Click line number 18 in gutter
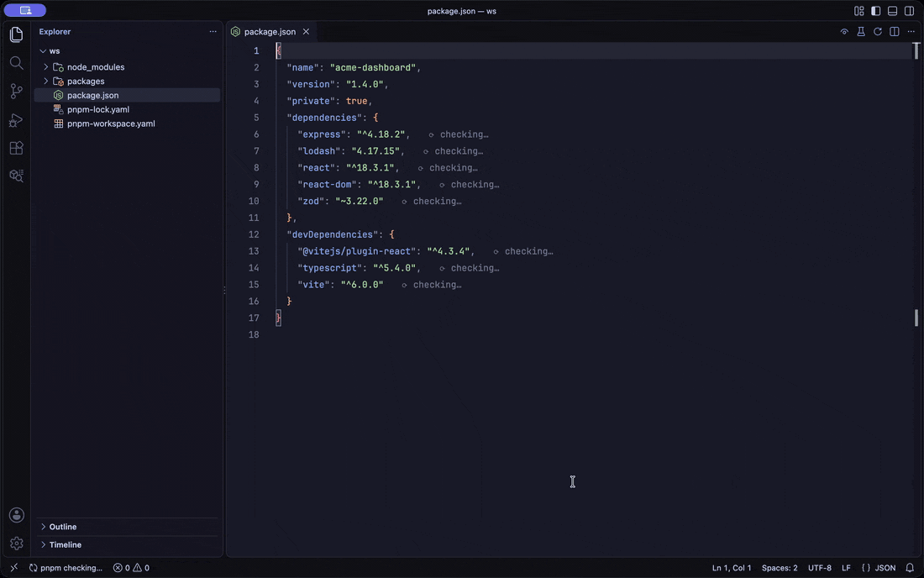 coord(254,334)
